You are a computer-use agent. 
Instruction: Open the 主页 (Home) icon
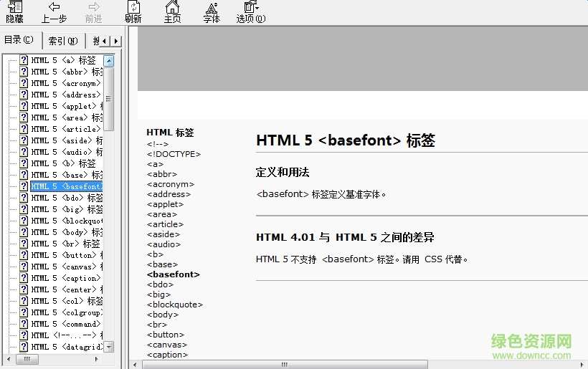pos(172,11)
